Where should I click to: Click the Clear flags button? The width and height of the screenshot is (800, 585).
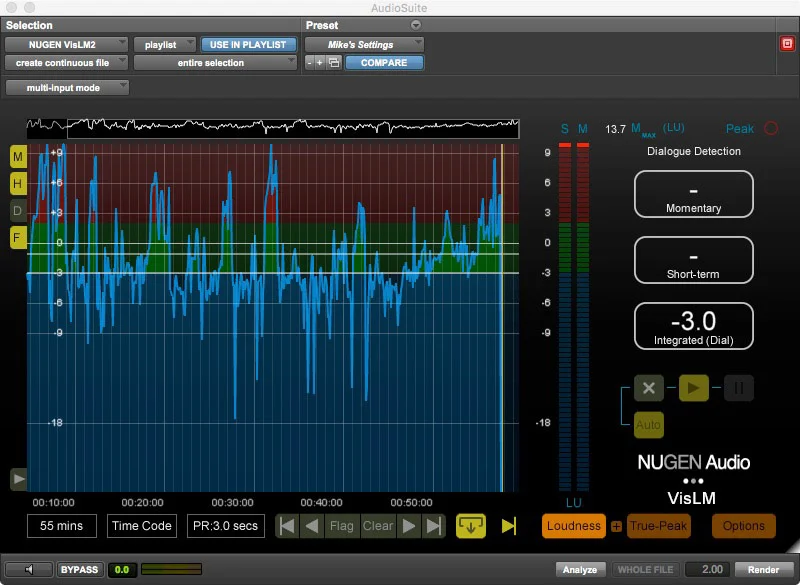point(378,526)
